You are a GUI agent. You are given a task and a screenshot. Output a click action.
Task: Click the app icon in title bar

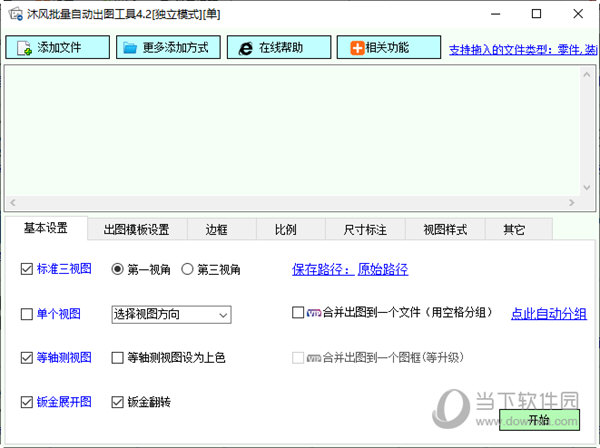(x=16, y=14)
